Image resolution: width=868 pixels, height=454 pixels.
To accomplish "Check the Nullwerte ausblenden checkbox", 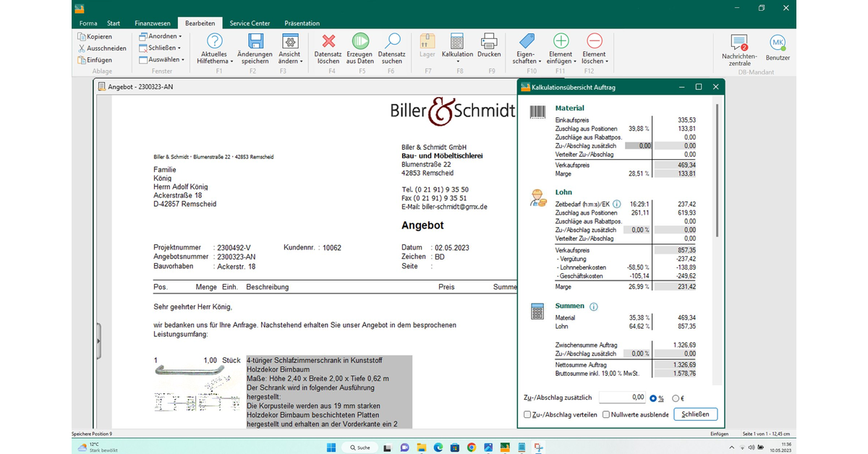I will [x=606, y=415].
